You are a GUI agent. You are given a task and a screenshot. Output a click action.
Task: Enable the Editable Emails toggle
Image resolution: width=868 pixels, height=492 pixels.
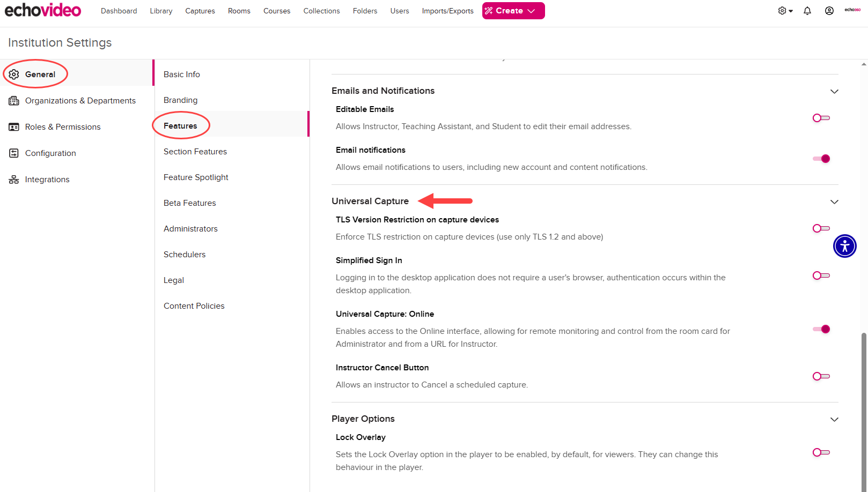click(x=821, y=118)
